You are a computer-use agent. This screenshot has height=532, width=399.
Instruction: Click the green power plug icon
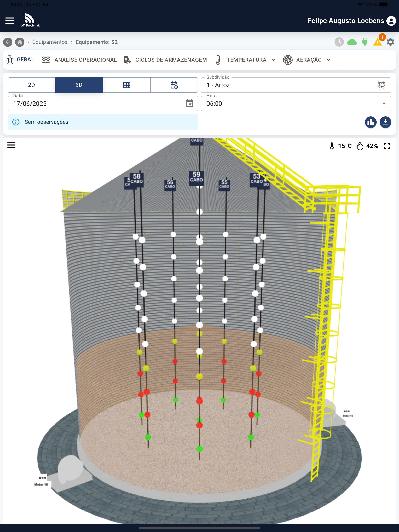[365, 42]
